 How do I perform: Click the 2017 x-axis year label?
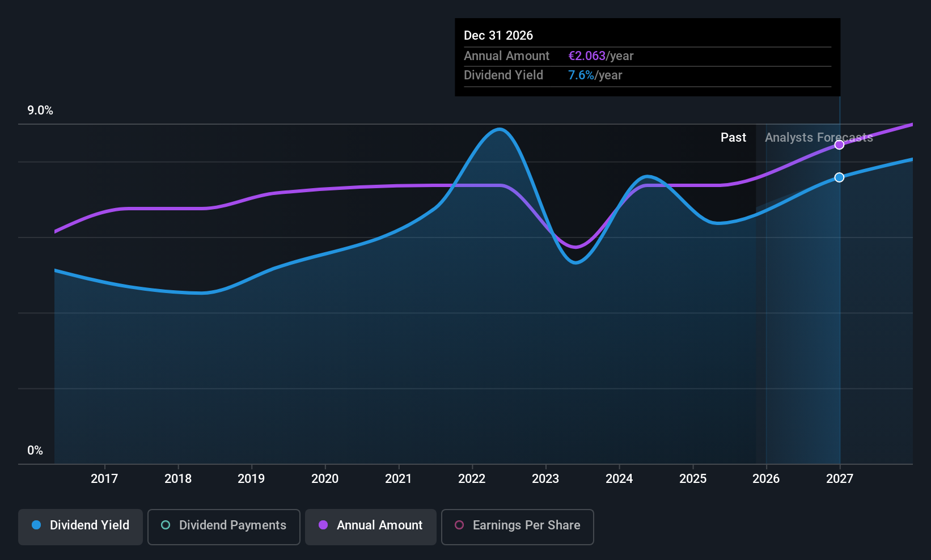pos(104,479)
